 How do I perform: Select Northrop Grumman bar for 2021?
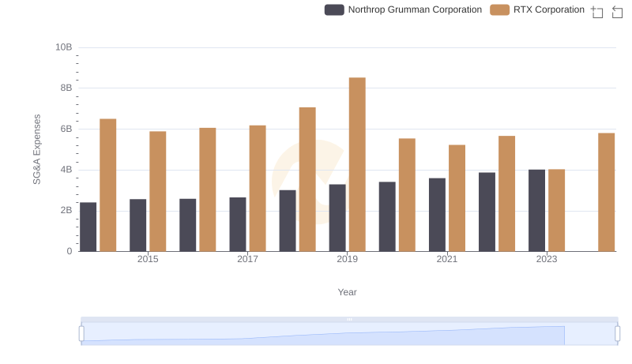click(438, 215)
